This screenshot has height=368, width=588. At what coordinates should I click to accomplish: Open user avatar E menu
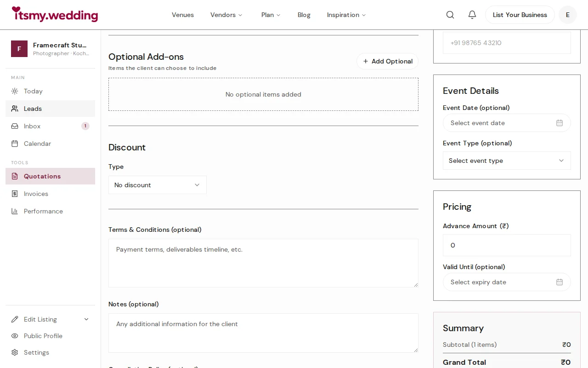coord(568,15)
